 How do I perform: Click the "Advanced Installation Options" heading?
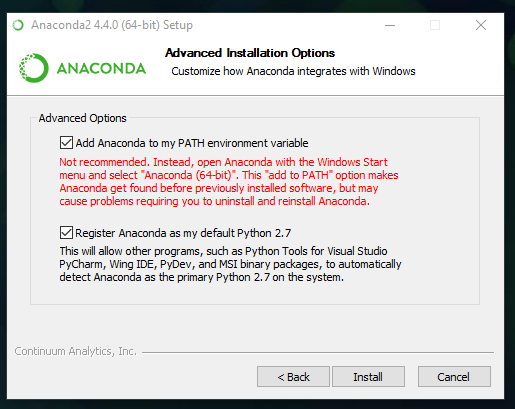point(250,53)
